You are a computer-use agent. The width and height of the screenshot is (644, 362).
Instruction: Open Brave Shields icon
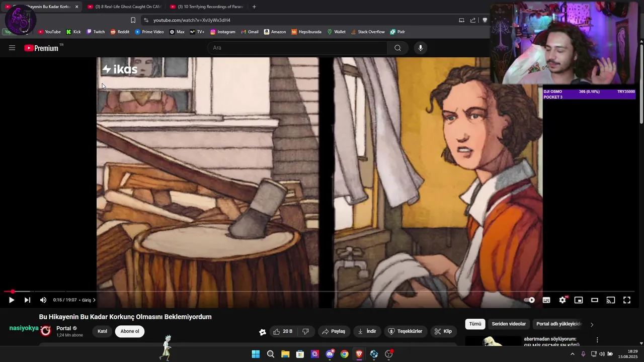pos(485,20)
